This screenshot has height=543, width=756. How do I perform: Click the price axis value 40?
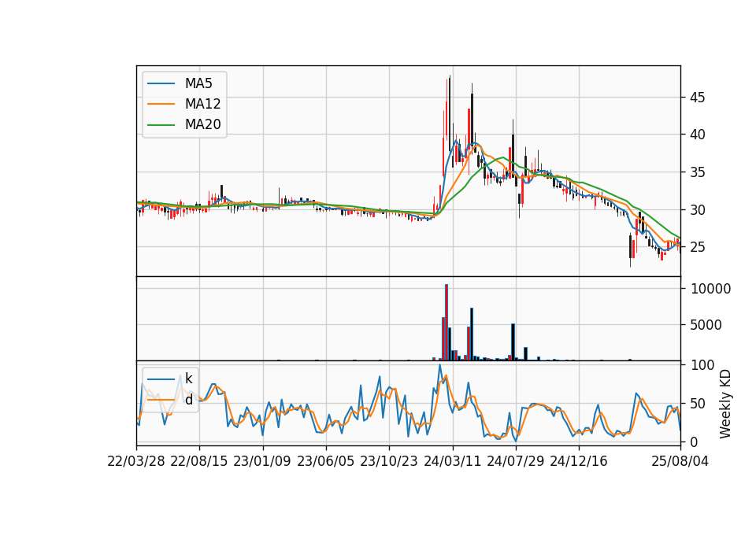coord(697,135)
